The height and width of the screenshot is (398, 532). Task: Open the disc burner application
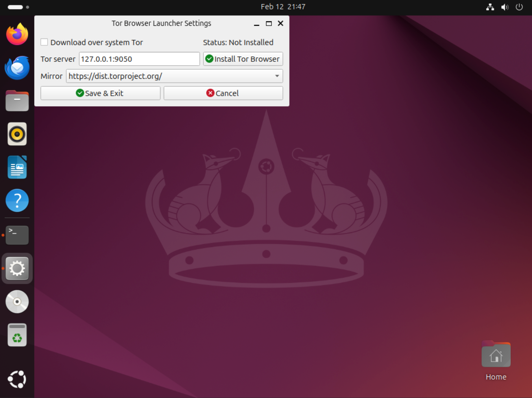pyautogui.click(x=17, y=301)
